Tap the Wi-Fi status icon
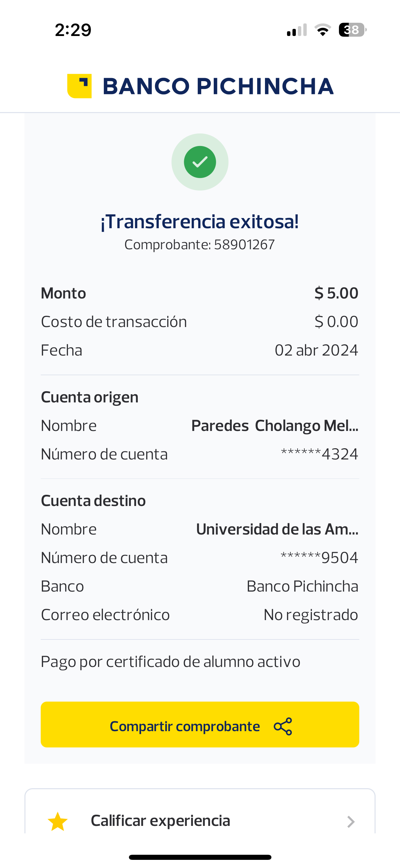The image size is (400, 868). [x=323, y=30]
